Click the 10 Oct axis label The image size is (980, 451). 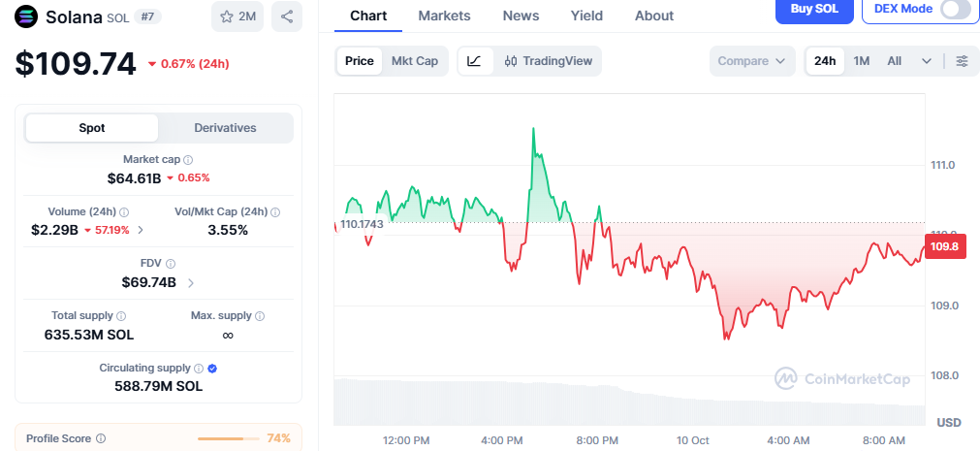tap(694, 441)
